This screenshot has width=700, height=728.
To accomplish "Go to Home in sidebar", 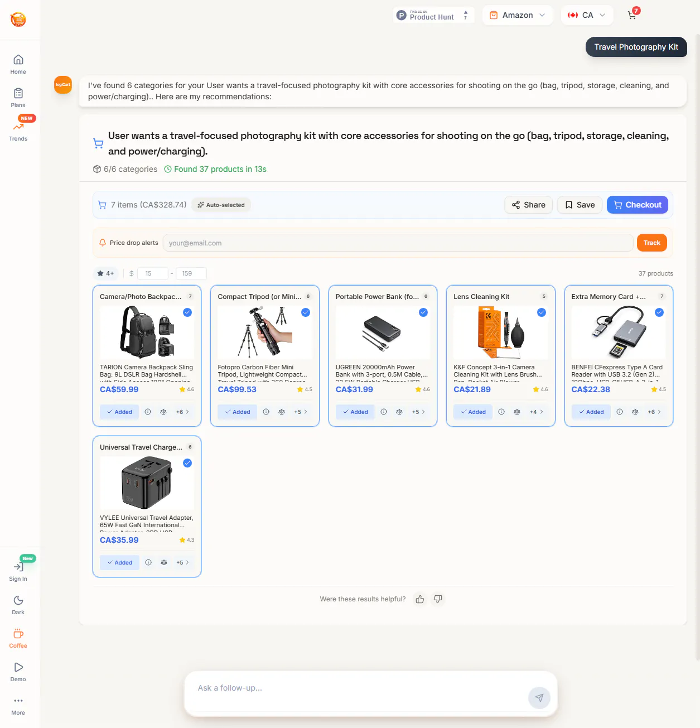I will coord(18,64).
